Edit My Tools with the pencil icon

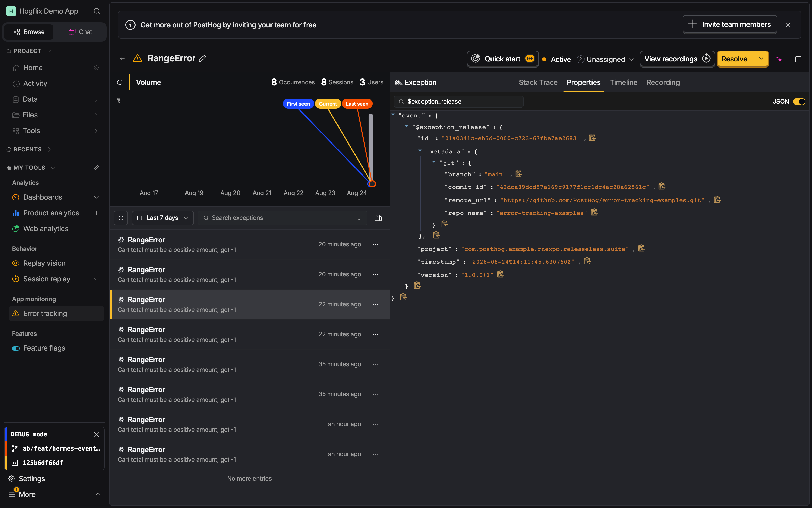pyautogui.click(x=96, y=168)
